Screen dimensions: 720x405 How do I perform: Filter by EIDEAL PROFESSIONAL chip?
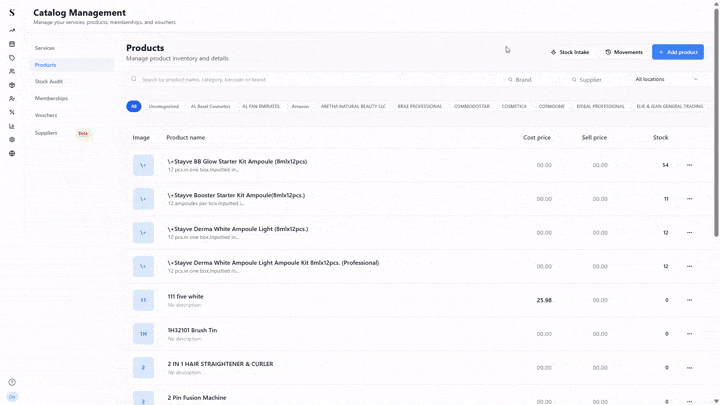(600, 106)
